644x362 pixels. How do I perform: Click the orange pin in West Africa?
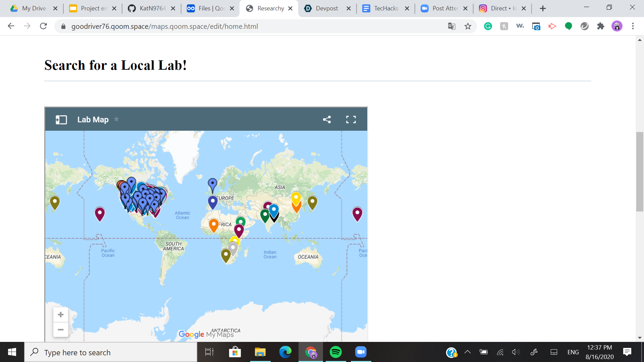[x=214, y=224]
